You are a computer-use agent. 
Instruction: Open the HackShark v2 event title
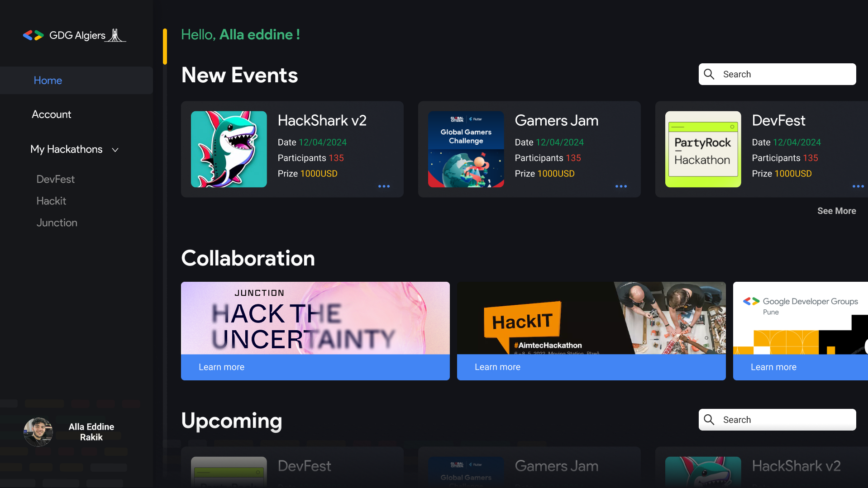pos(322,120)
